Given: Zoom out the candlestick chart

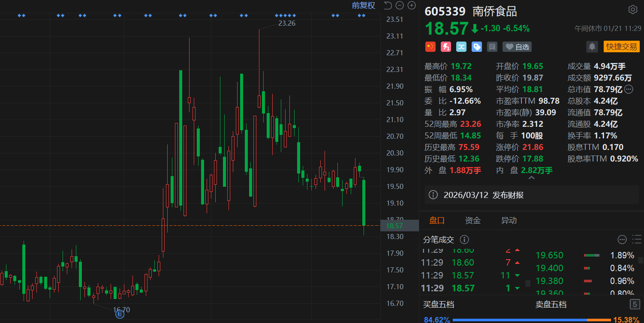Looking at the screenshot, I should [400, 6].
